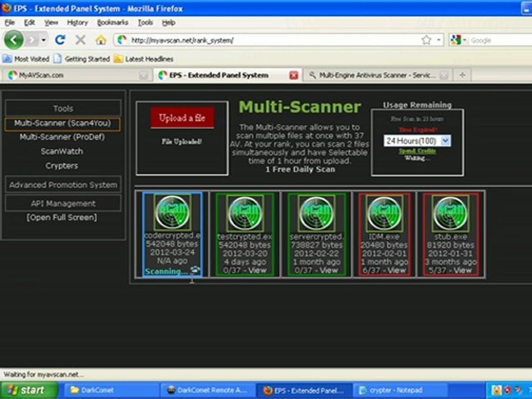
Task: Click scan radar icon for stub.exe
Action: point(450,213)
